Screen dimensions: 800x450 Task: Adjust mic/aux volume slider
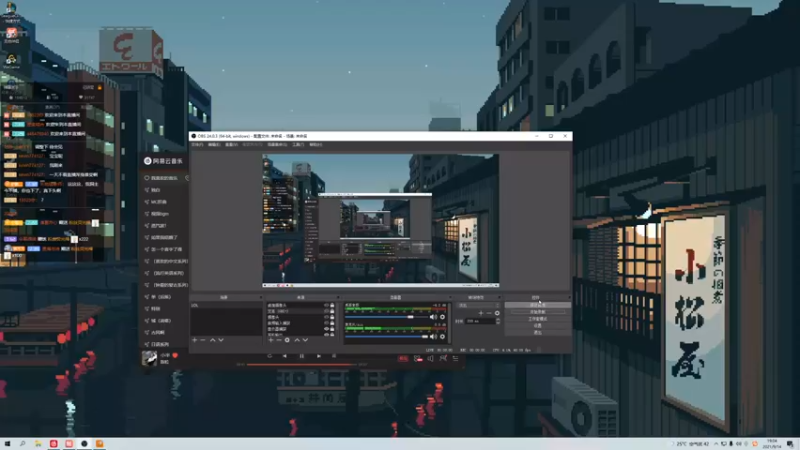tap(387, 337)
